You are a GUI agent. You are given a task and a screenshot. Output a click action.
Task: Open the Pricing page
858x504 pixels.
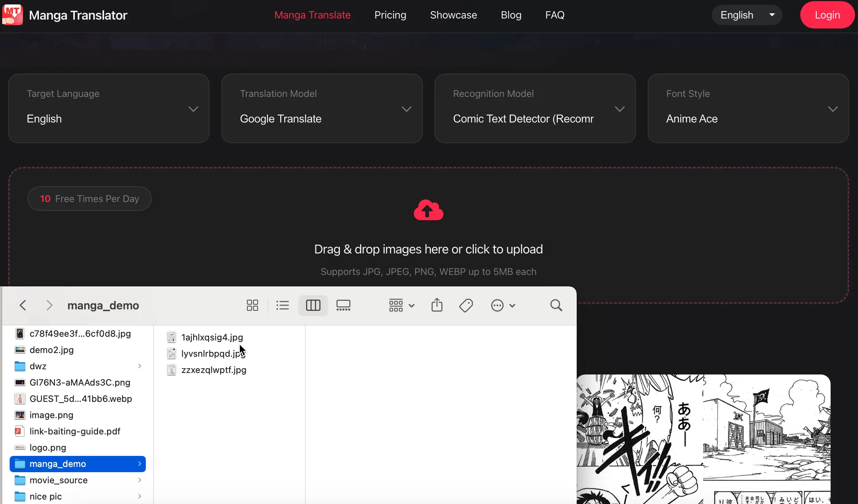click(390, 15)
